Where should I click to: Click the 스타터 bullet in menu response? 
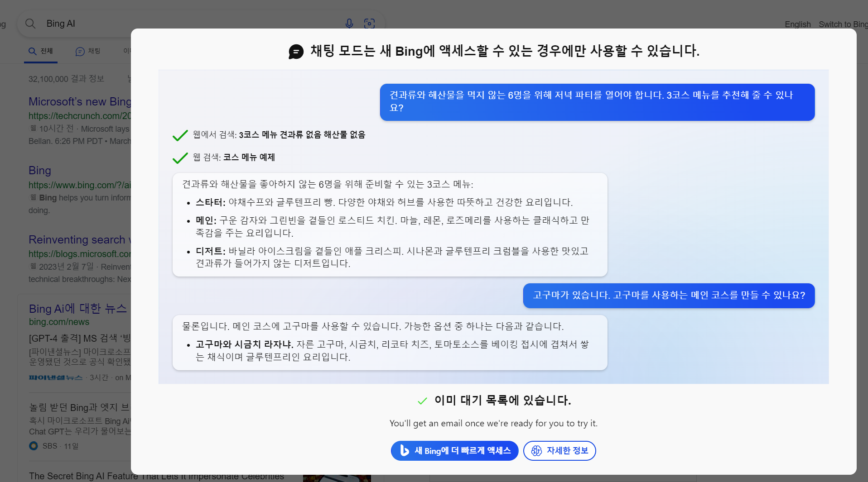(x=384, y=202)
